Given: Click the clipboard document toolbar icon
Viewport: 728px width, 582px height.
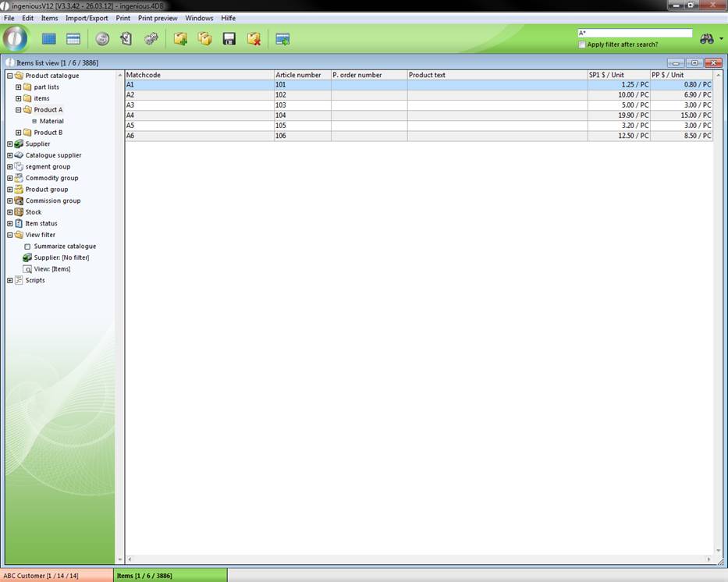Looking at the screenshot, I should [x=126, y=39].
